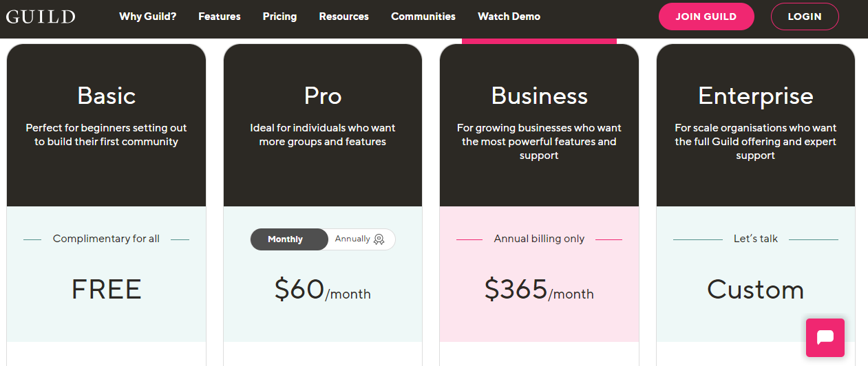Click the LOGIN button

point(805,17)
